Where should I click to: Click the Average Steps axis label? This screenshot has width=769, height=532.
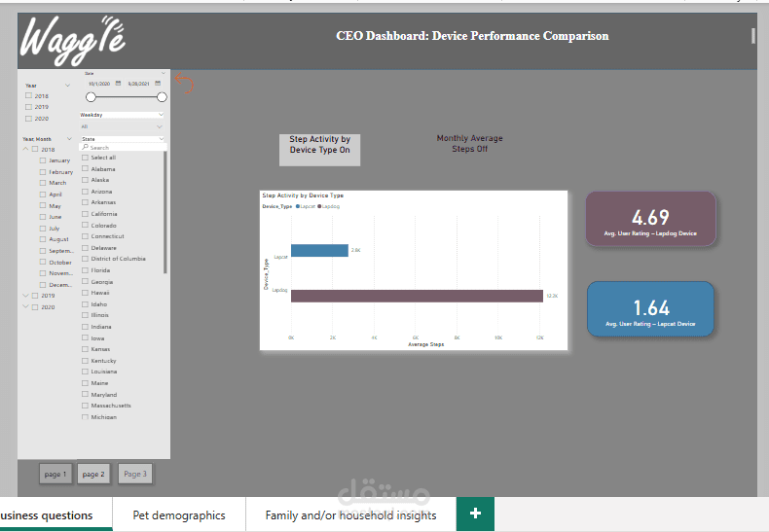tap(425, 344)
